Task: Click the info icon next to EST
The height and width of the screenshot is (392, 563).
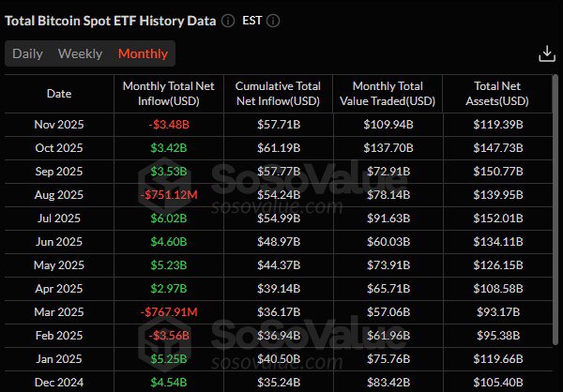Action: point(273,21)
